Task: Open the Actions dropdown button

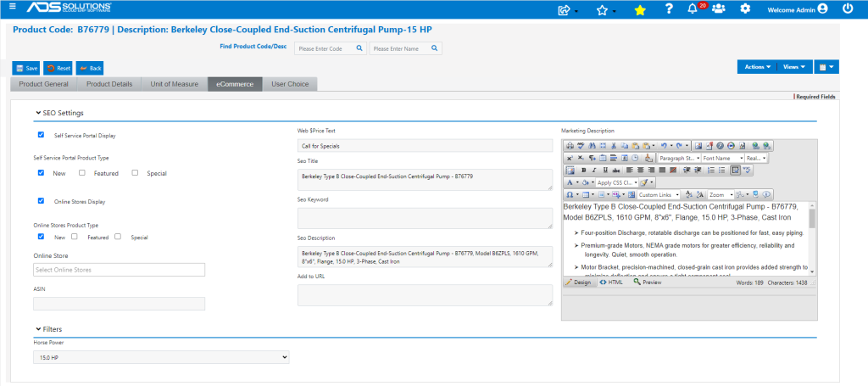Action: (x=757, y=66)
